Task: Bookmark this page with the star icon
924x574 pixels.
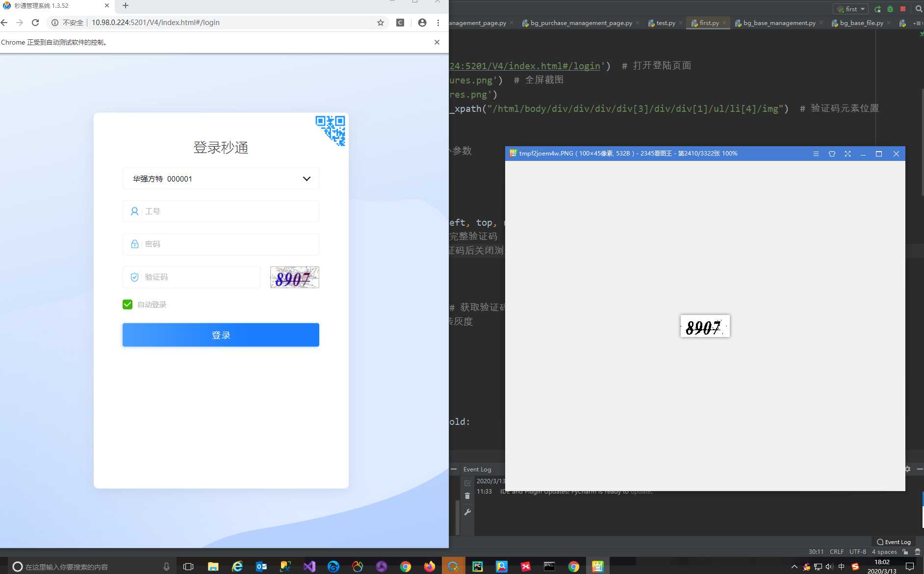Action: tap(381, 23)
